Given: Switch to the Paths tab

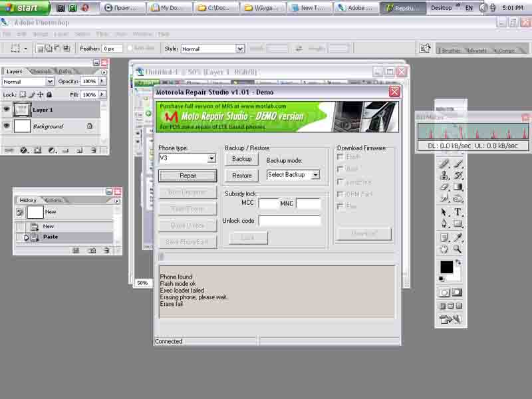Looking at the screenshot, I should tap(65, 71).
